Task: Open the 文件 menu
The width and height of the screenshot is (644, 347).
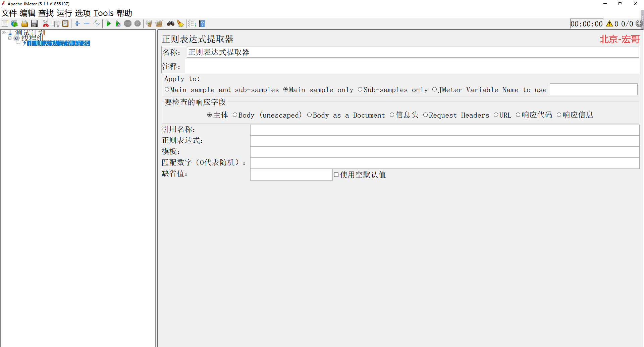Action: click(x=9, y=13)
